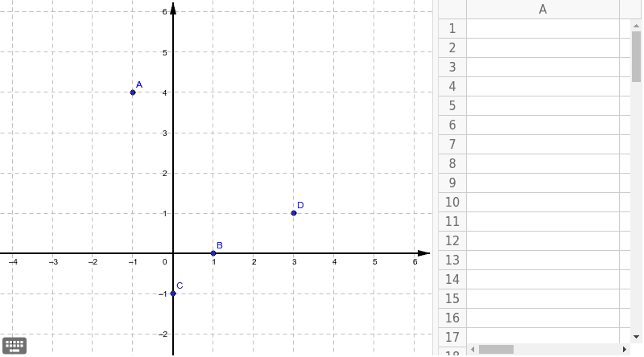
Task: Select point B on the x-axis
Action: pos(213,253)
